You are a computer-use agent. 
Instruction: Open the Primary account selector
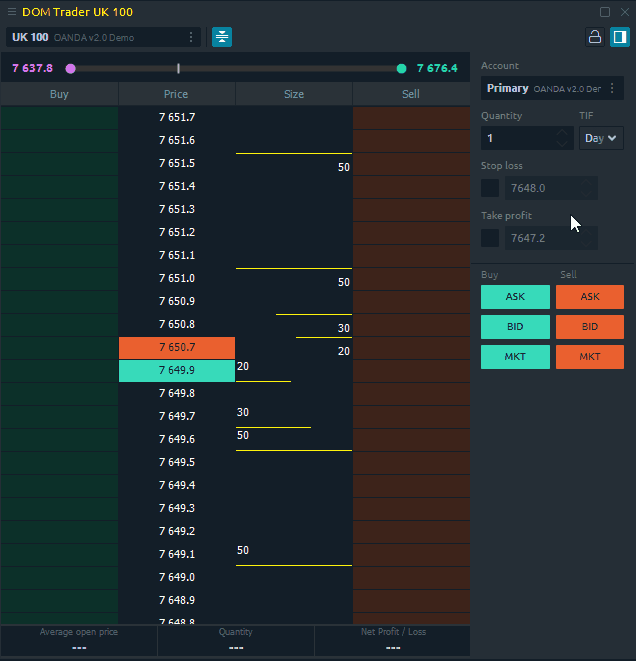tap(543, 89)
